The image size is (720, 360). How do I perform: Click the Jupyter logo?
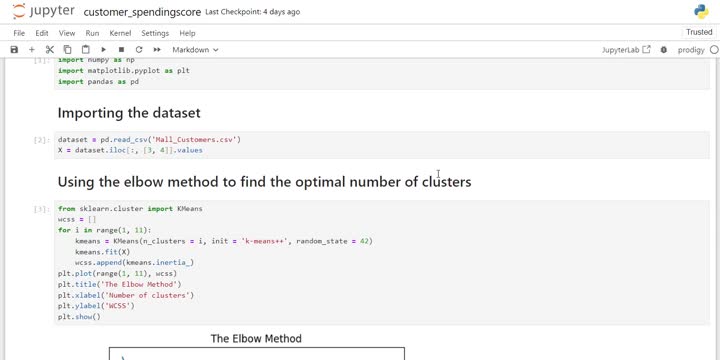[43, 11]
